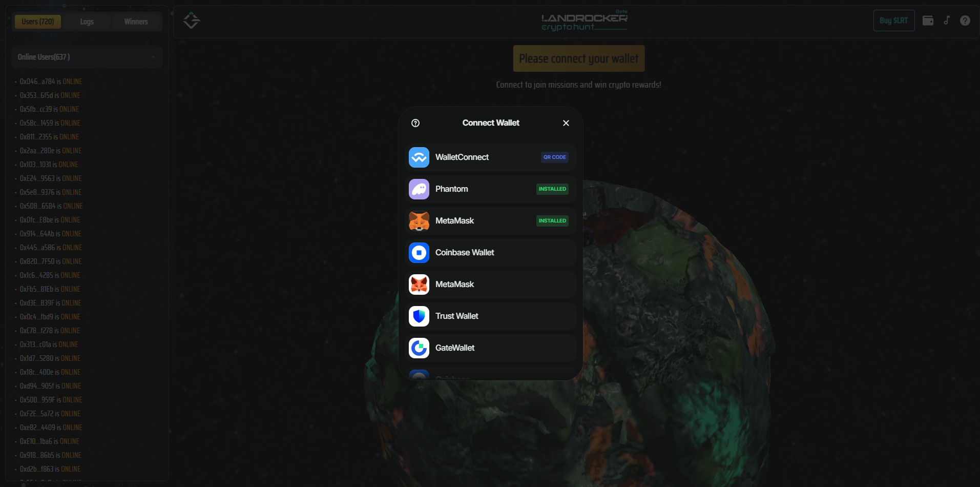Select user 0xFb5...81Eb in list

coord(50,289)
